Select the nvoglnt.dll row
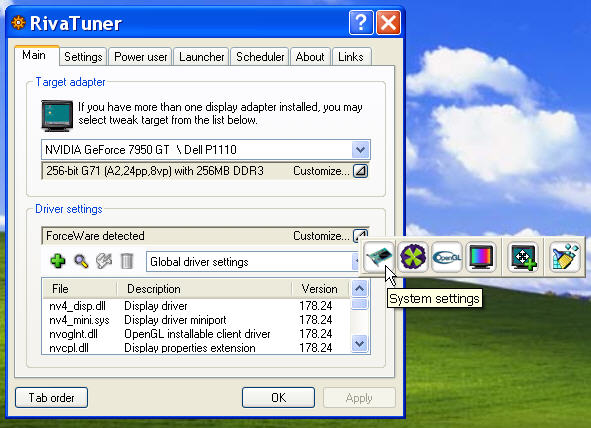This screenshot has width=591, height=428. 196,334
